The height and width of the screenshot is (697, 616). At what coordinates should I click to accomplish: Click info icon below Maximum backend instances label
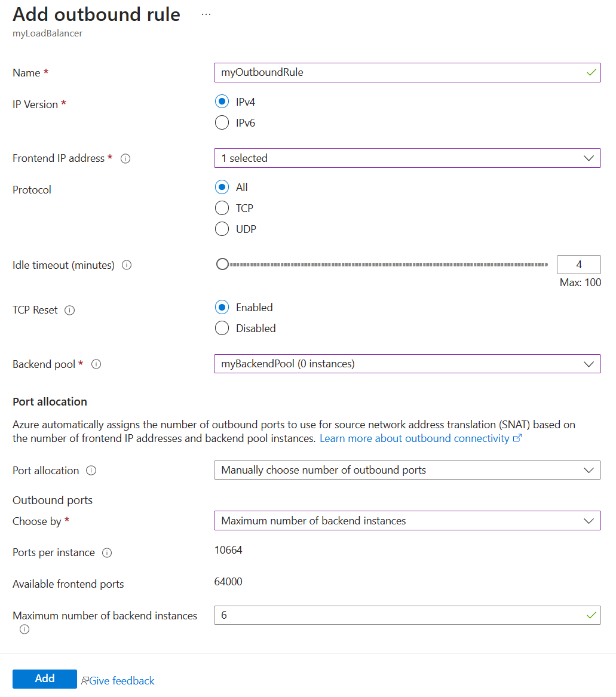(24, 630)
